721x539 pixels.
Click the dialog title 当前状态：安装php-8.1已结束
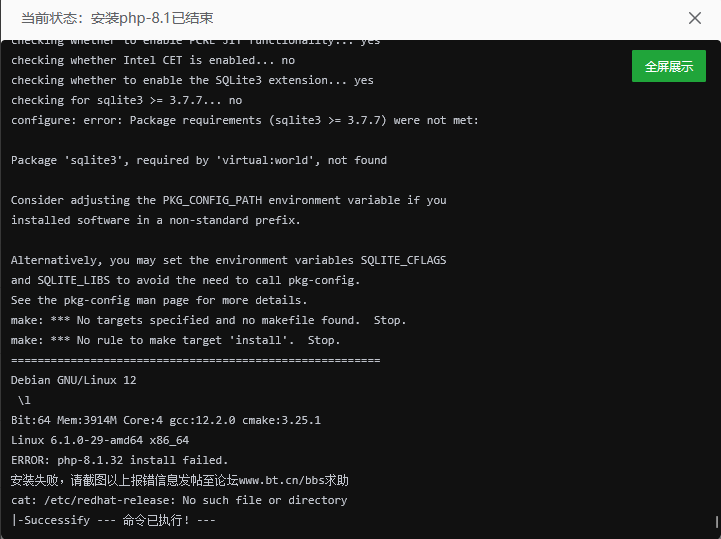coord(117,18)
